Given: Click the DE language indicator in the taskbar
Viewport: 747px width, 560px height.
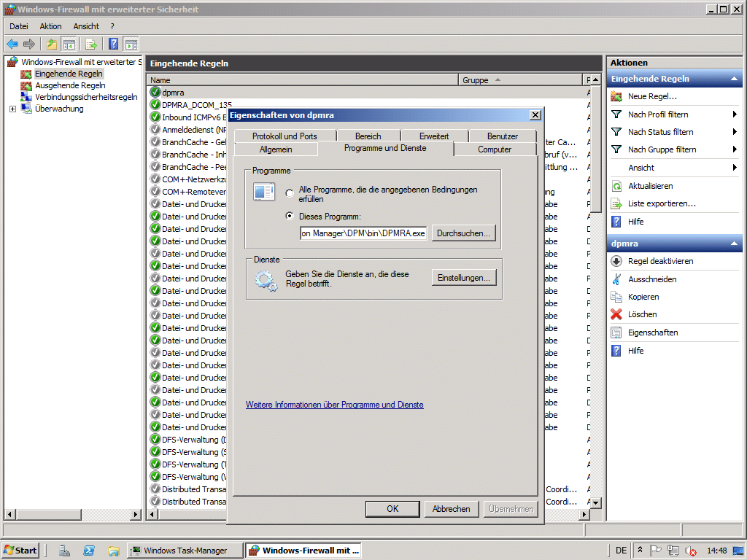Looking at the screenshot, I should (622, 551).
